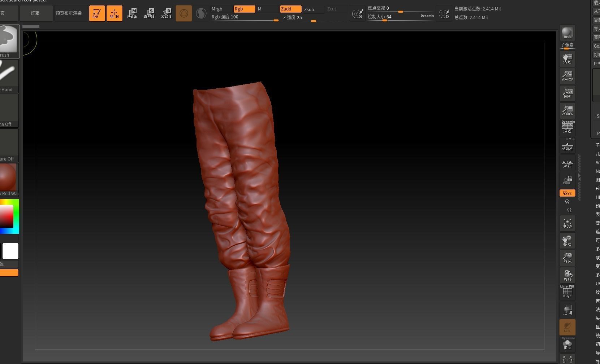This screenshot has width=600, height=364.
Task: Toggle Solo (孤立) mode
Action: point(567,344)
